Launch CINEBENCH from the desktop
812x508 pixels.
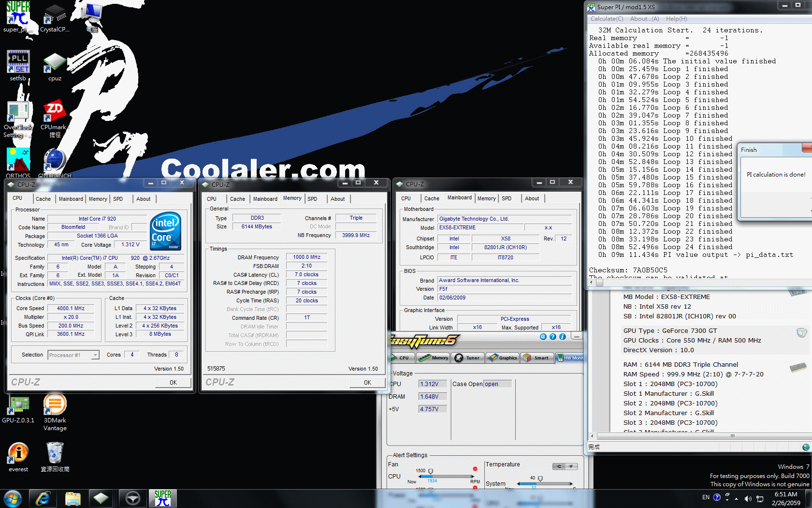coord(55,163)
